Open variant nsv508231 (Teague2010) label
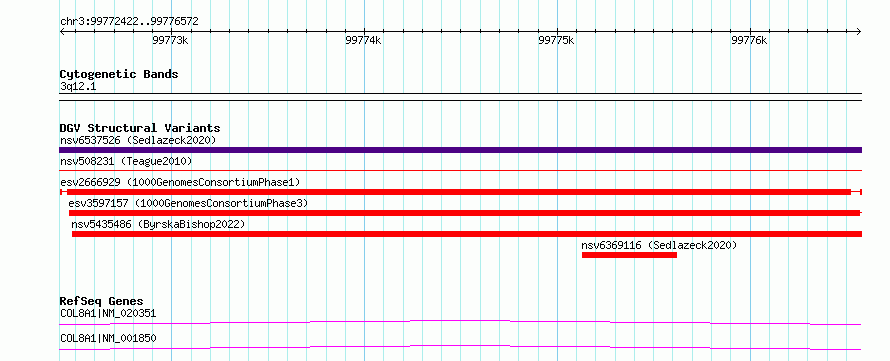Screen dimensions: 890x361 pos(126,162)
